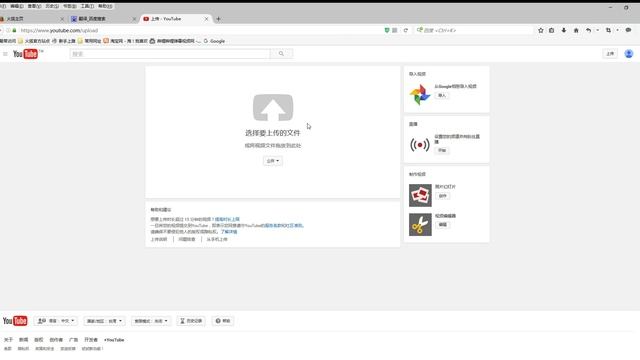Click the help button in footer
640x360 pixels.
(223, 321)
